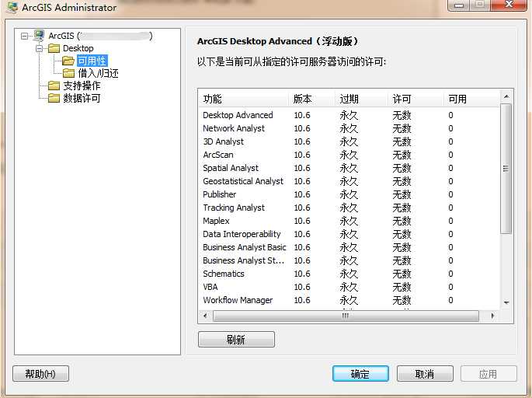This screenshot has height=398, width=532.
Task: Select the Business Analyst St... row
Action: click(x=349, y=261)
